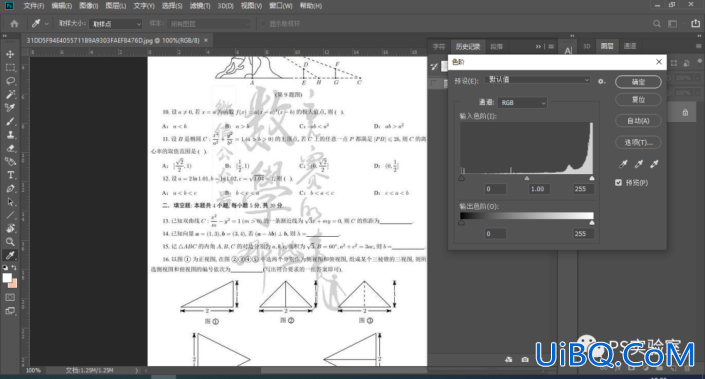The width and height of the screenshot is (705, 379).
Task: Click the 复位 reset button
Action: (638, 99)
